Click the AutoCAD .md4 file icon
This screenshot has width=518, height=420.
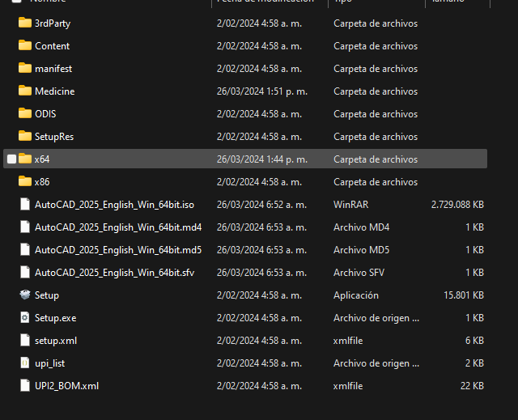click(x=25, y=227)
